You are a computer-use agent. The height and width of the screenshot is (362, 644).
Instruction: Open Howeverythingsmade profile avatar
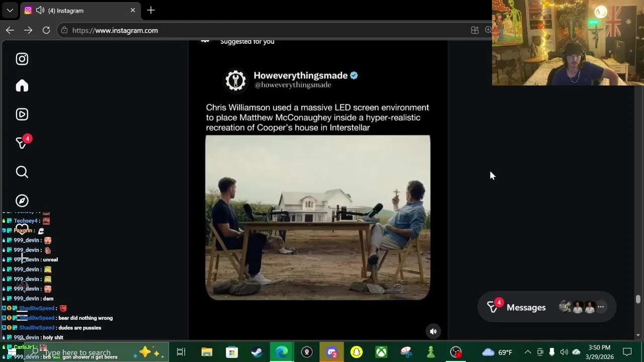pyautogui.click(x=235, y=80)
